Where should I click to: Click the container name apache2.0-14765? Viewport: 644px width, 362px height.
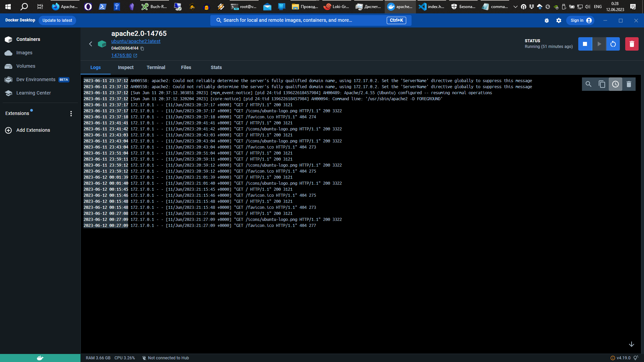(139, 34)
